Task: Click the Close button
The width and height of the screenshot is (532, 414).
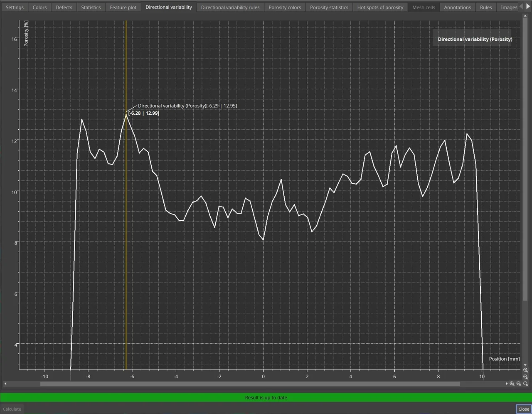Action: [524, 409]
